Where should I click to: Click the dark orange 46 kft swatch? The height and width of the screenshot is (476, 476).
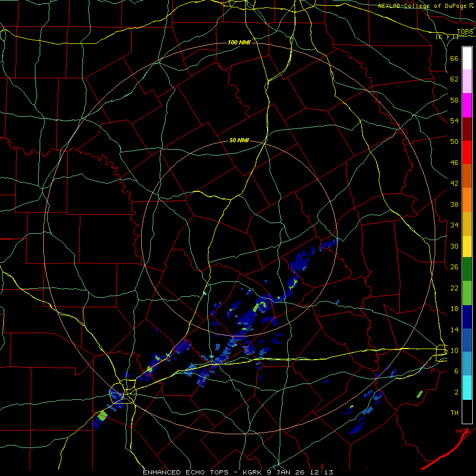(467, 176)
